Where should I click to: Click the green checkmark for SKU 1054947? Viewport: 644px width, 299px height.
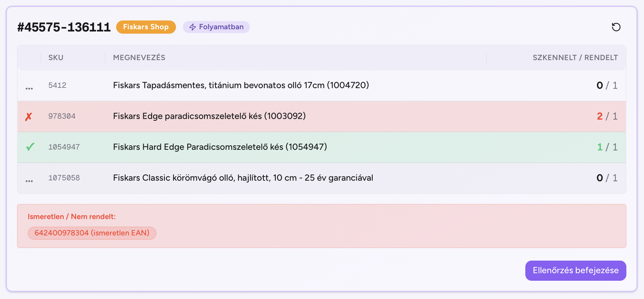click(30, 147)
